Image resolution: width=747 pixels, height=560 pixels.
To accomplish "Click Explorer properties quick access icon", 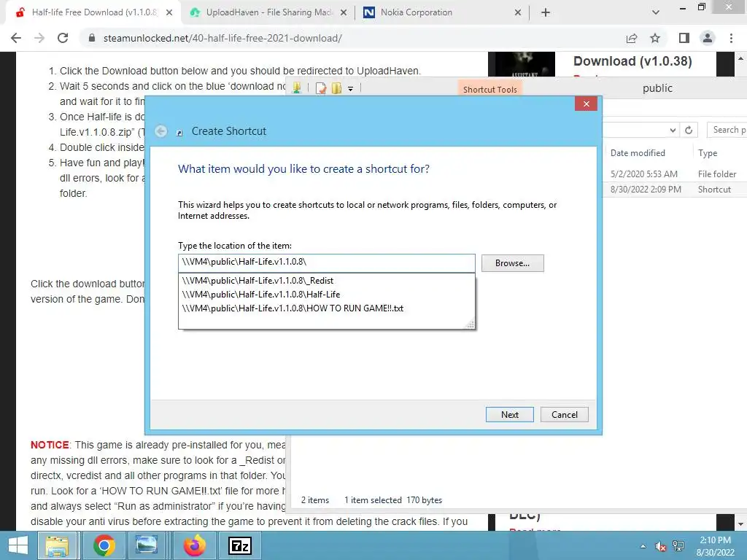I will click(x=321, y=88).
